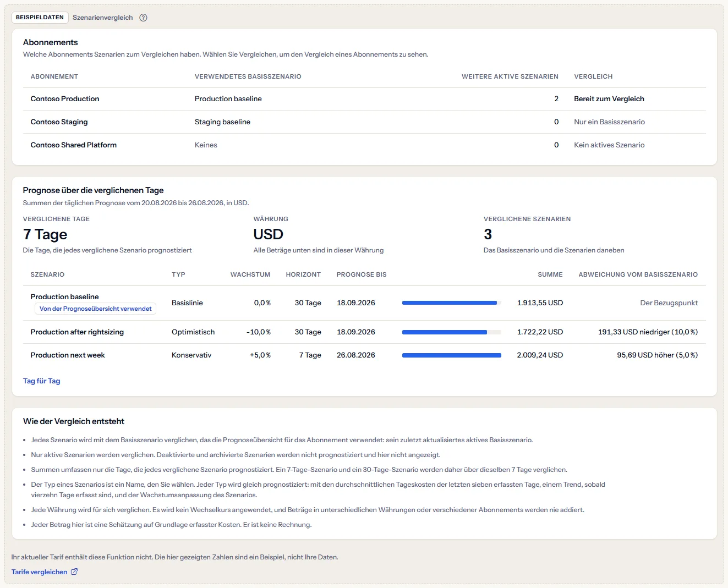Click the external link icon beside Tarife vergleichen
This screenshot has height=588, width=728.
74,571
